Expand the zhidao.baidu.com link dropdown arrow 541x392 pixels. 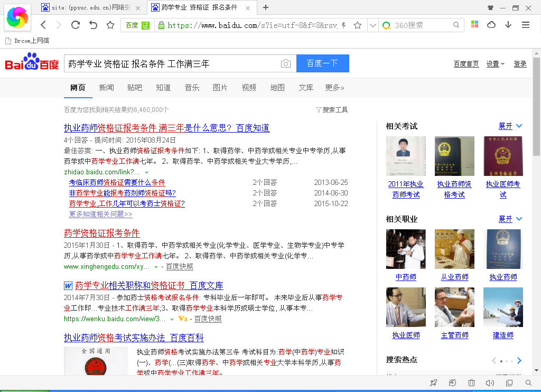click(x=147, y=172)
